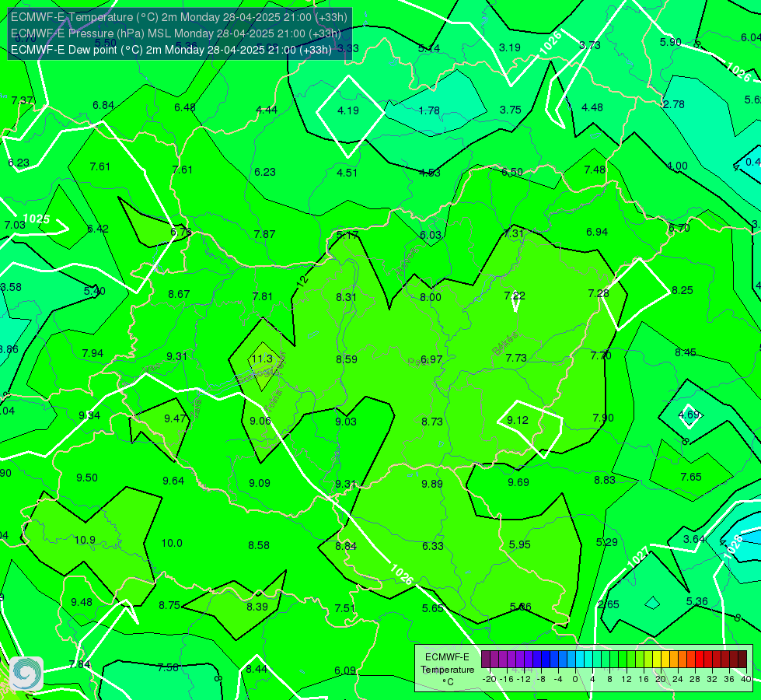
Task: Click the 9.03 dew point value
Action: pyautogui.click(x=346, y=421)
